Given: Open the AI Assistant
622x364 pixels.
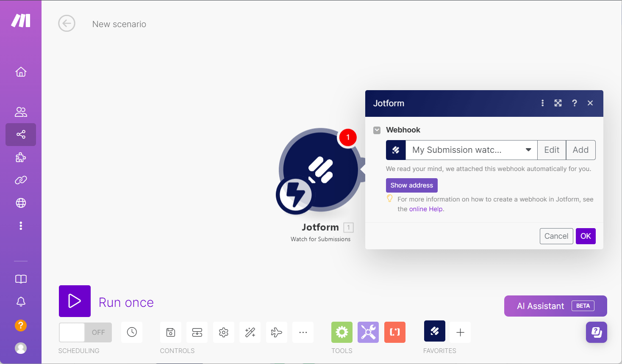Looking at the screenshot, I should coord(555,306).
